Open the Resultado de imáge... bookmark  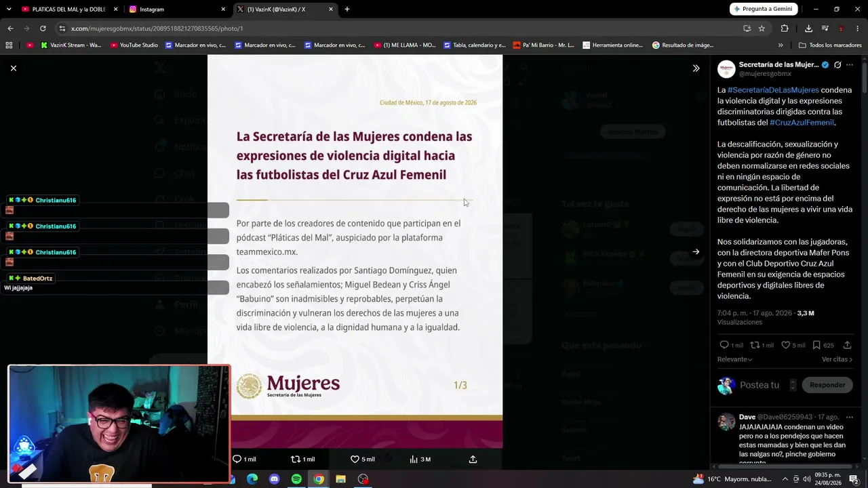click(x=683, y=45)
